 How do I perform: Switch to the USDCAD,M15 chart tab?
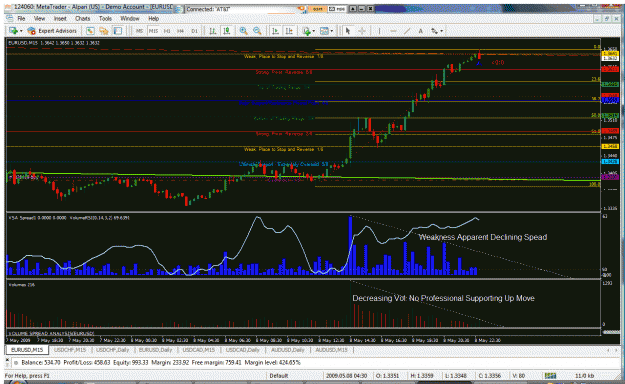[199, 350]
